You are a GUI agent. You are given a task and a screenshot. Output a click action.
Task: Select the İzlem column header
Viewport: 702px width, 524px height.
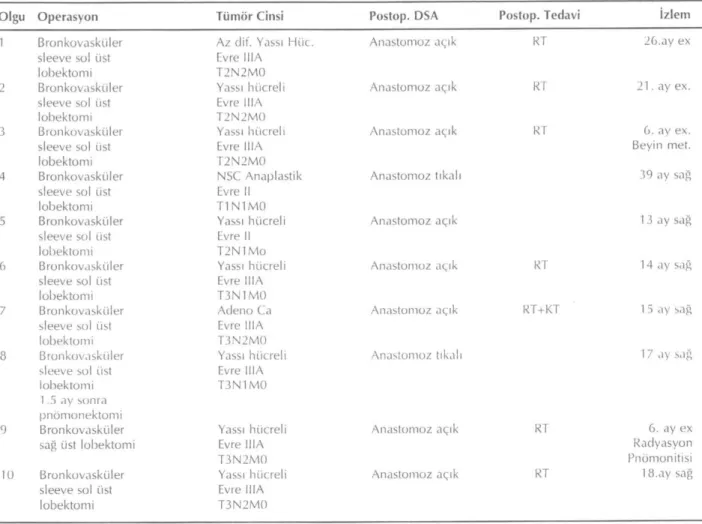(x=675, y=14)
